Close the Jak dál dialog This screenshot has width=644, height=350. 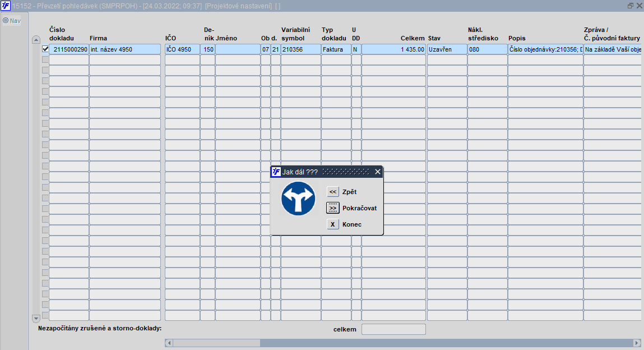377,172
